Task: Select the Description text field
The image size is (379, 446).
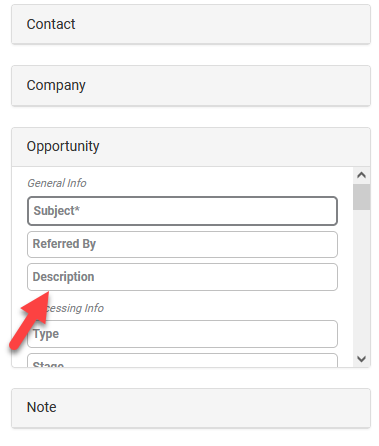Action: 182,277
